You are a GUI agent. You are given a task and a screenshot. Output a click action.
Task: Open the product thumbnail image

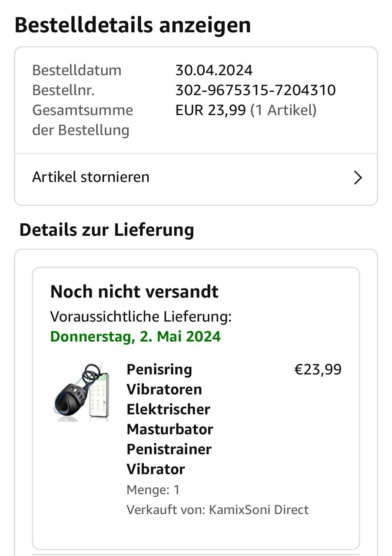point(81,392)
